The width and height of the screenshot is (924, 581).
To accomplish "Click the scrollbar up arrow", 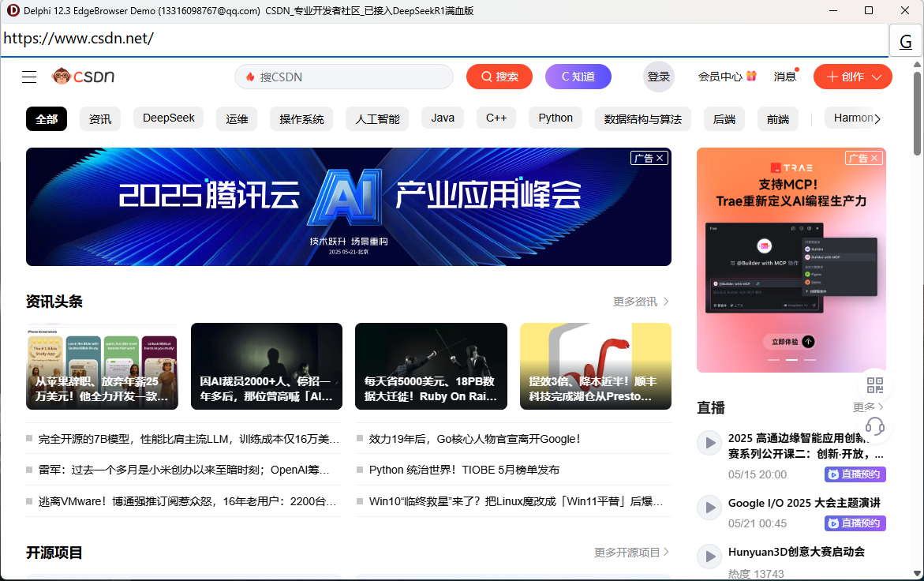I will [x=918, y=64].
